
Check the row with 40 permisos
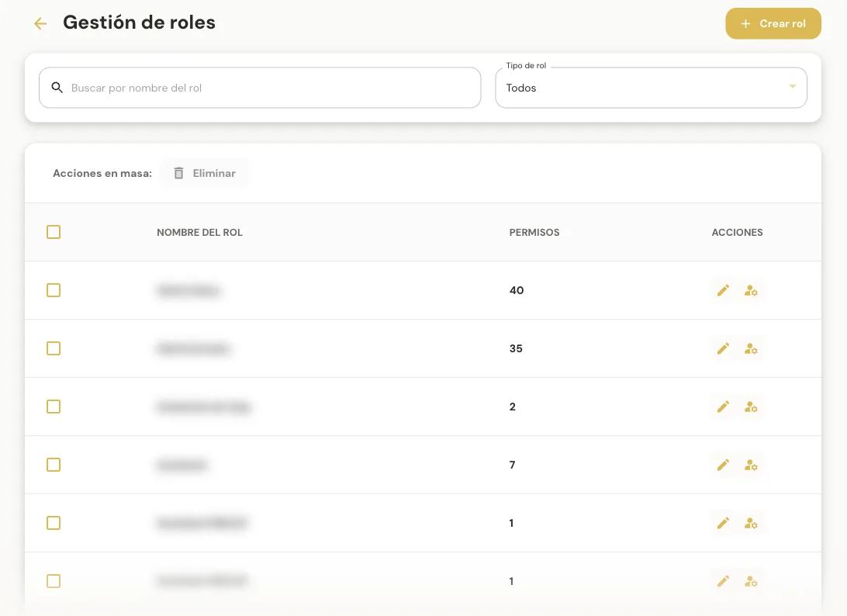pos(54,290)
